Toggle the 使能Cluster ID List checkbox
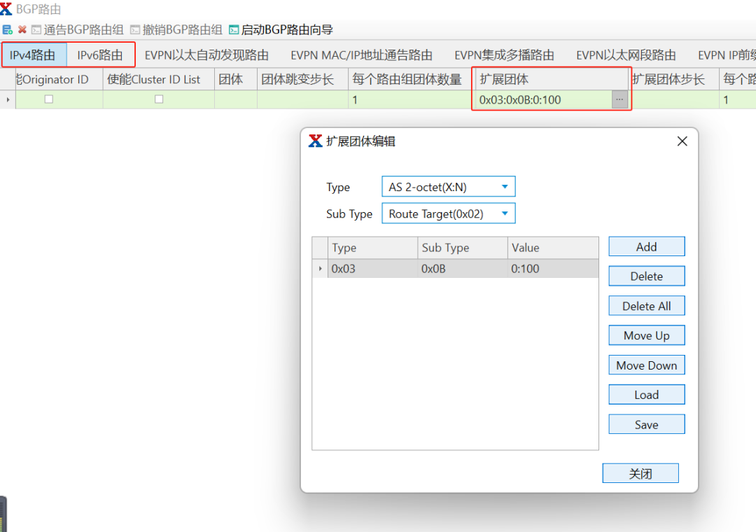The image size is (756, 532). [x=159, y=99]
